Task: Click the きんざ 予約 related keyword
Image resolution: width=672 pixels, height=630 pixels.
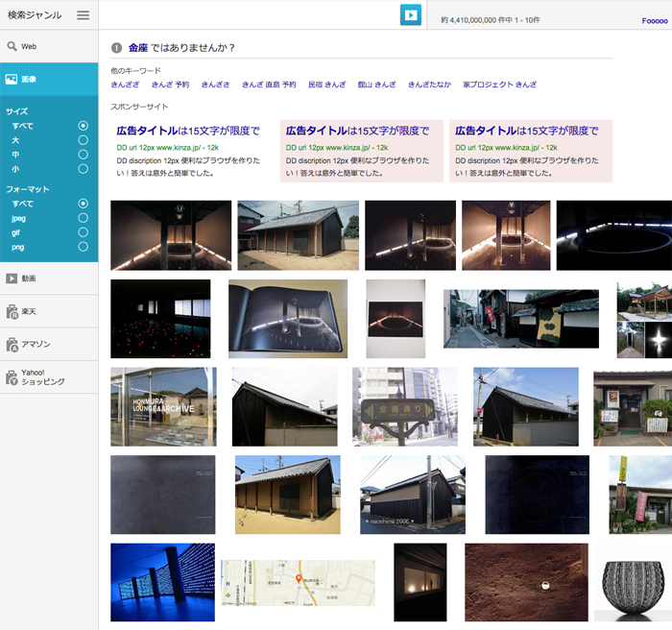Action: point(169,85)
